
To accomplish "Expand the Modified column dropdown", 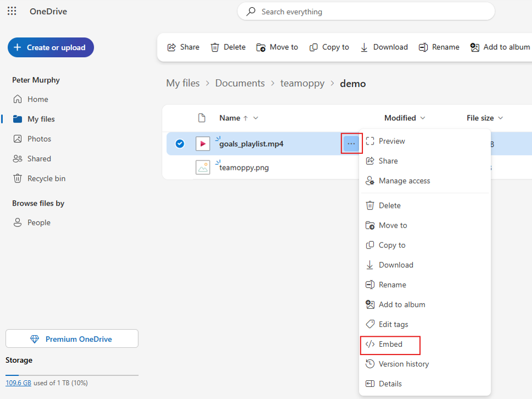I will [422, 118].
